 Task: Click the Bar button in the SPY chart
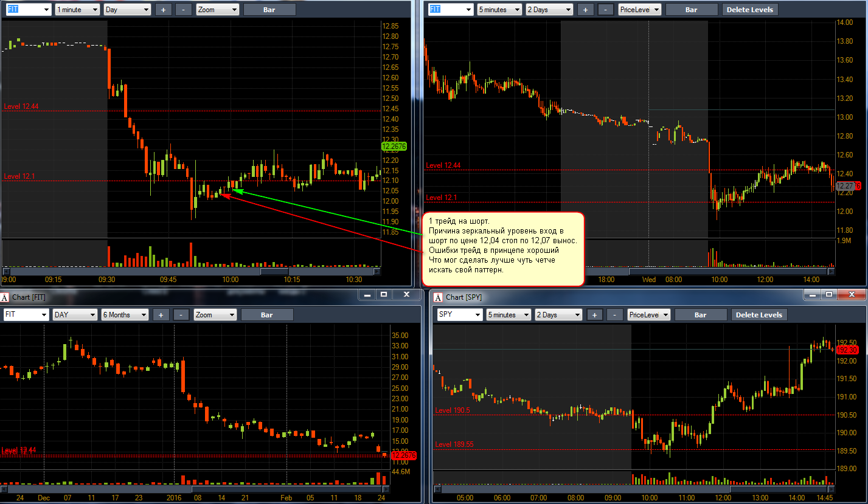click(701, 315)
